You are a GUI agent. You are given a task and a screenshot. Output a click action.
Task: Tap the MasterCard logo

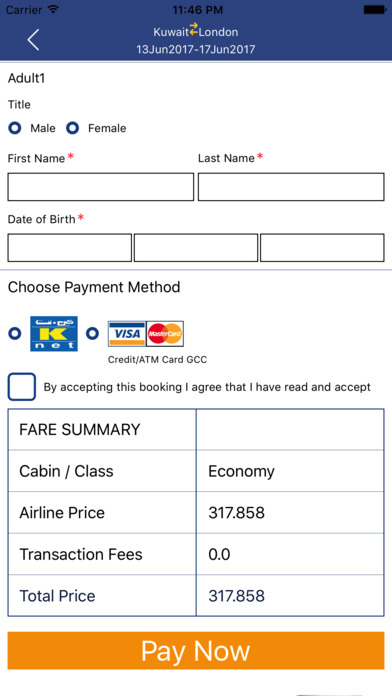click(x=165, y=334)
